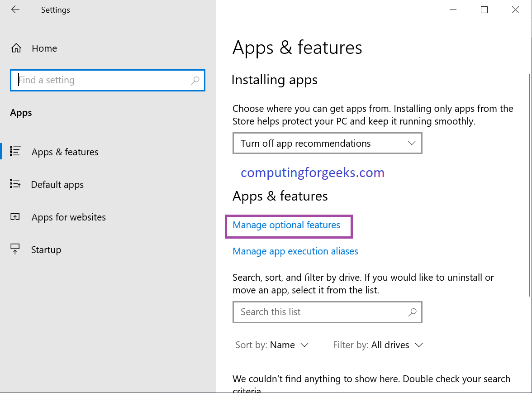Click the magnifier icon in Search this list
This screenshot has width=532, height=393.
[x=412, y=312]
